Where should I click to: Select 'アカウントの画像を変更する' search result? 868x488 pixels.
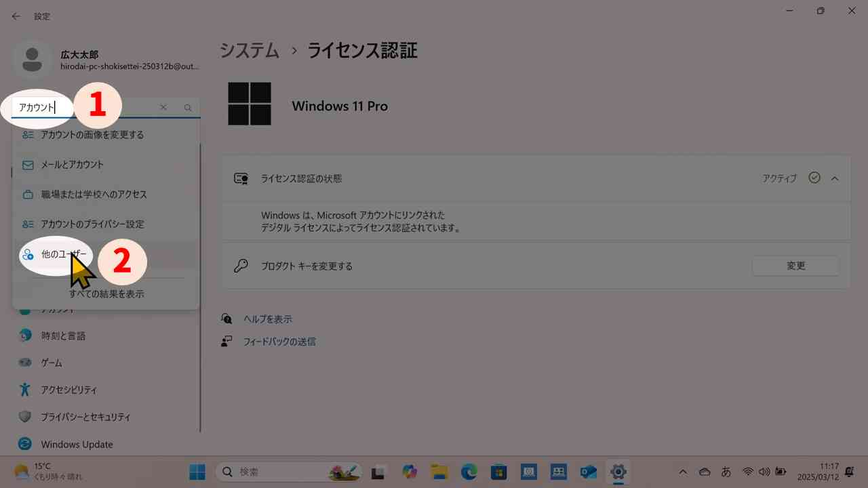click(106, 135)
